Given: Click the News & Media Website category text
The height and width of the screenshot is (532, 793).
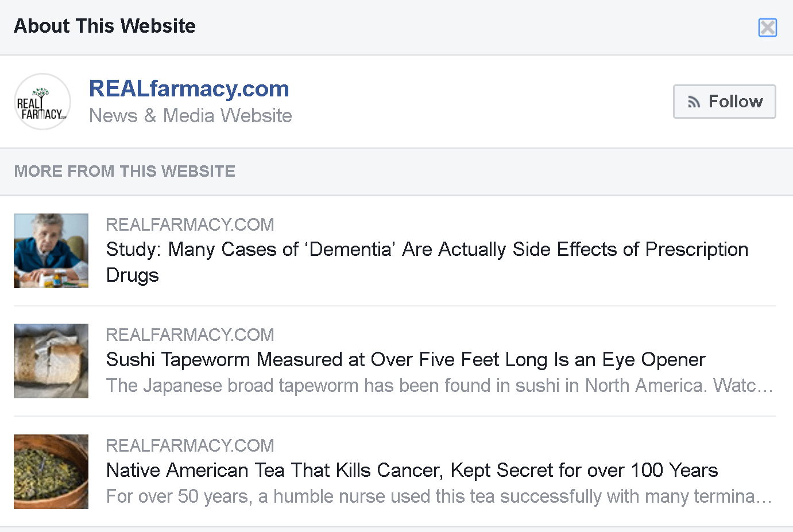Looking at the screenshot, I should pos(190,116).
